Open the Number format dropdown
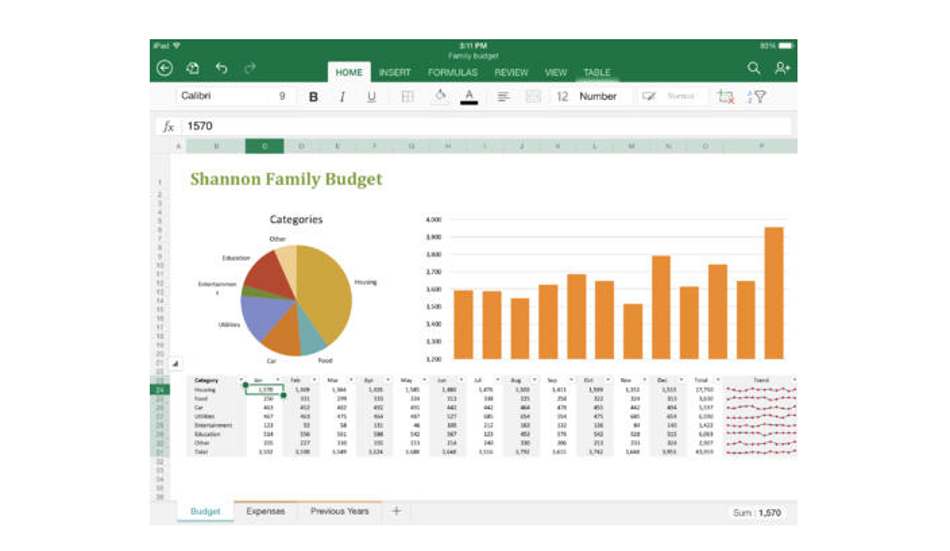 click(x=597, y=96)
